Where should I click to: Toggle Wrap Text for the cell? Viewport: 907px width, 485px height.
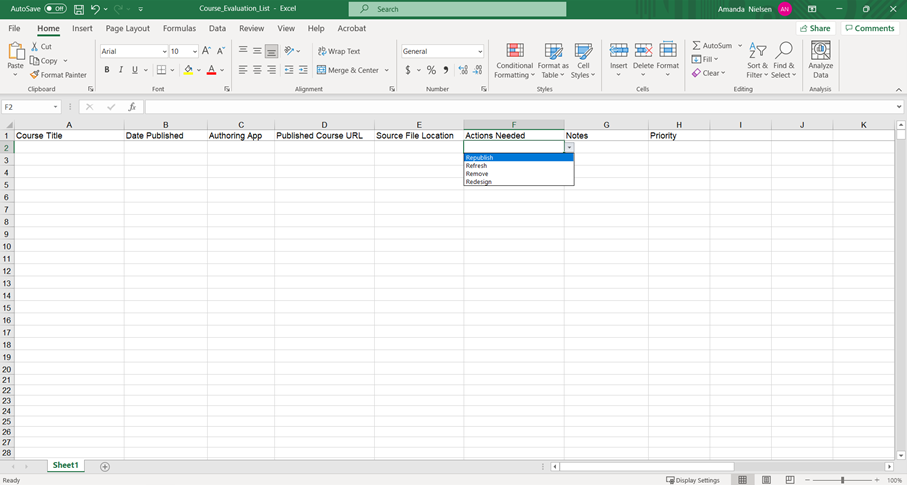coord(339,51)
